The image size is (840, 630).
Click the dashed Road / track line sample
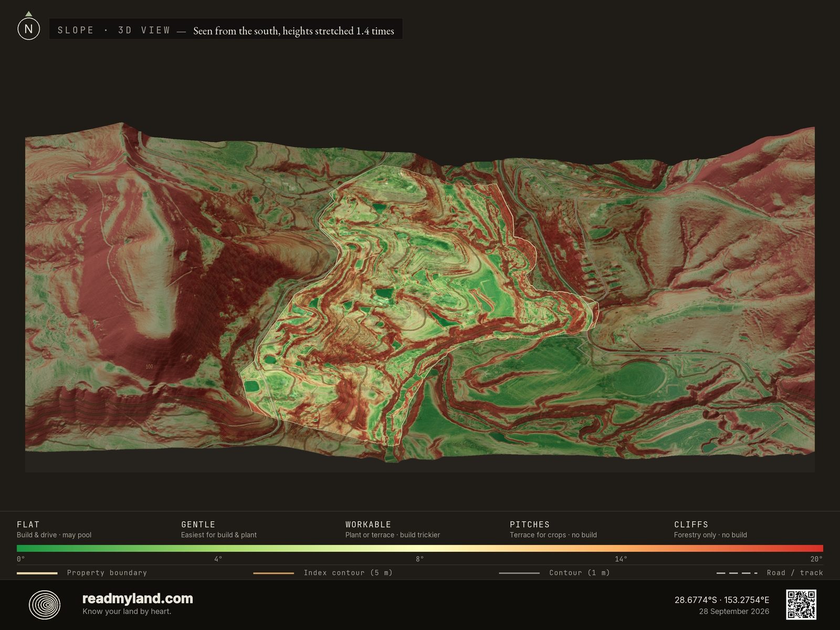tap(737, 573)
